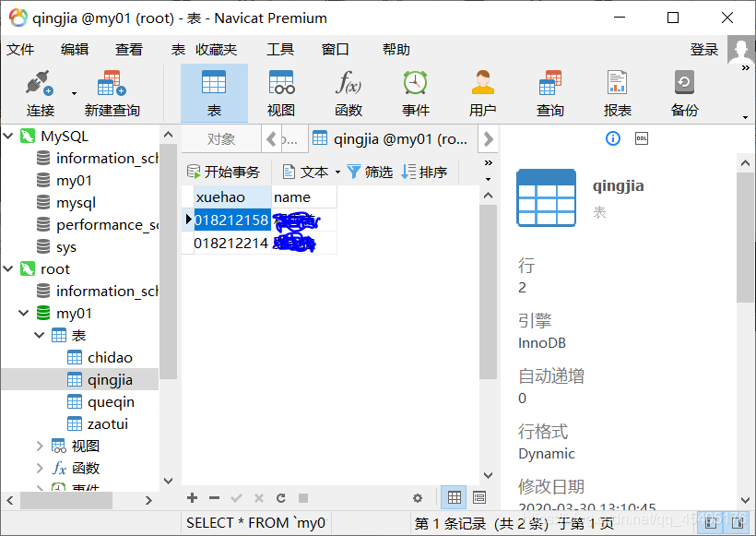Viewport: 756px width, 536px height.
Task: Click the Text (文本) toolbar button
Action: 306,172
